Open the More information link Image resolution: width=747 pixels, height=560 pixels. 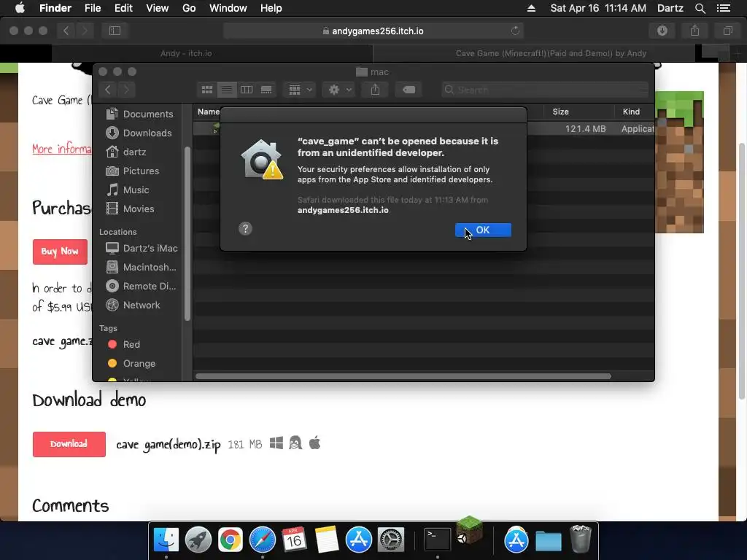coord(61,149)
